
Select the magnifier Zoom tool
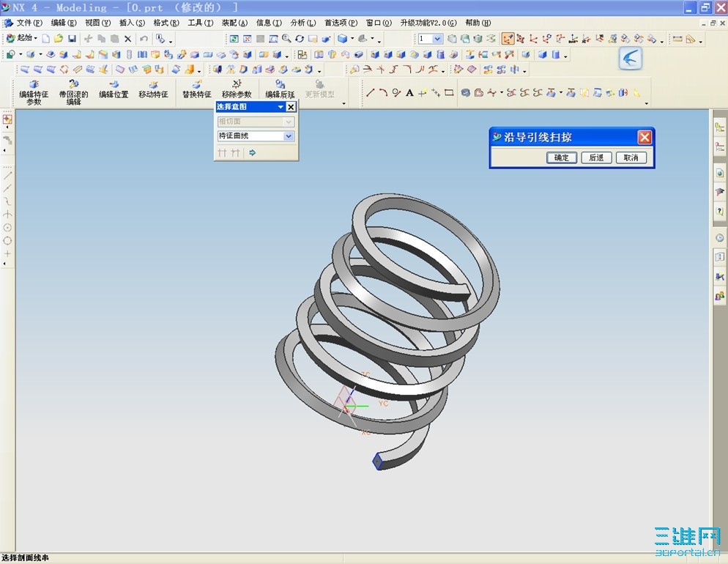(286, 39)
